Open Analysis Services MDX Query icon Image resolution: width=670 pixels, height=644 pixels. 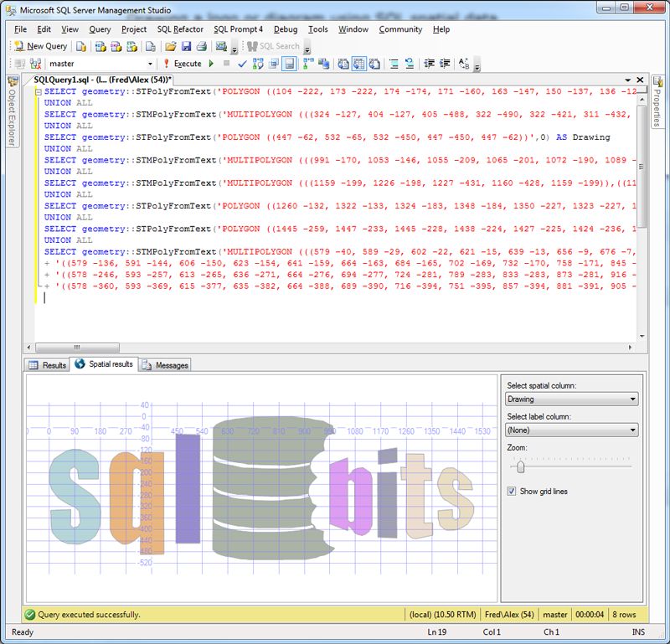(100, 46)
